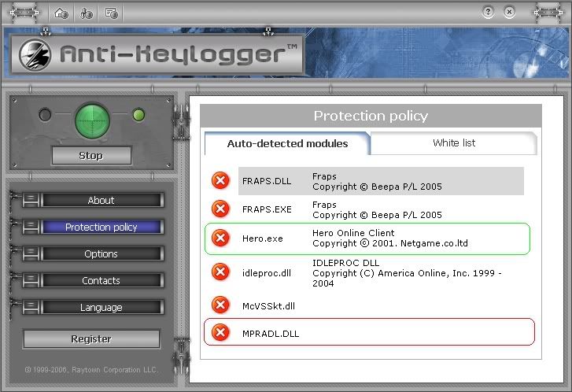Click the home icon in top toolbar
Viewport: 572px width, 392px height.
[61, 13]
